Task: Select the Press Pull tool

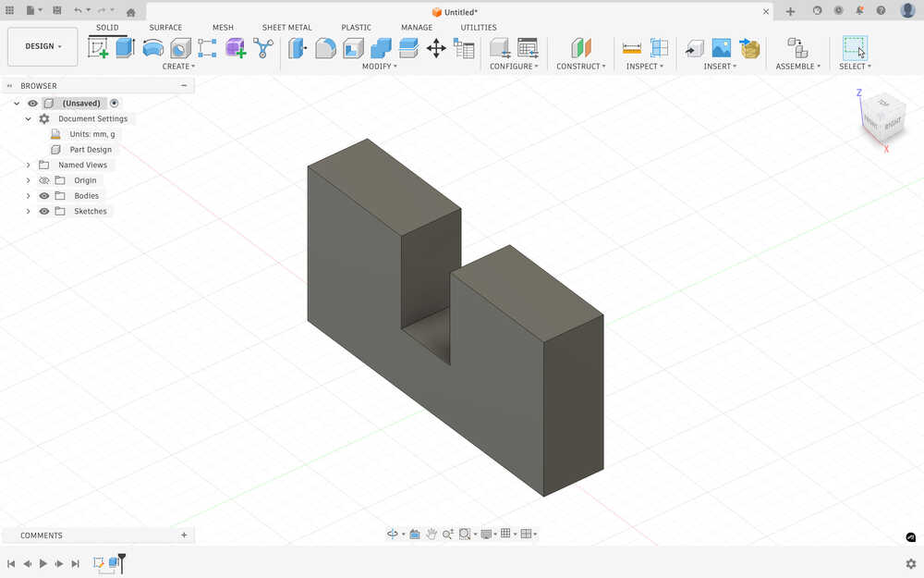Action: (x=298, y=48)
